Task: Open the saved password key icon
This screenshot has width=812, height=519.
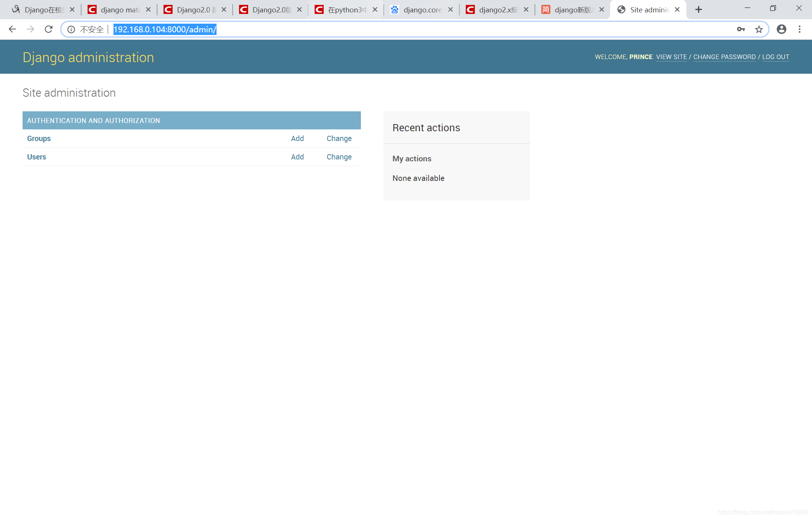Action: coord(741,29)
